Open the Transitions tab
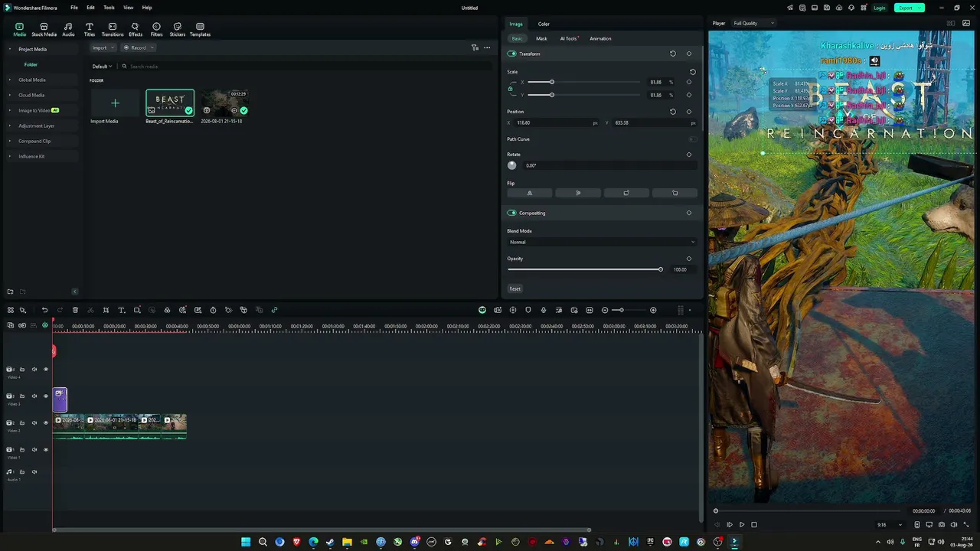980x551 pixels. [x=113, y=30]
